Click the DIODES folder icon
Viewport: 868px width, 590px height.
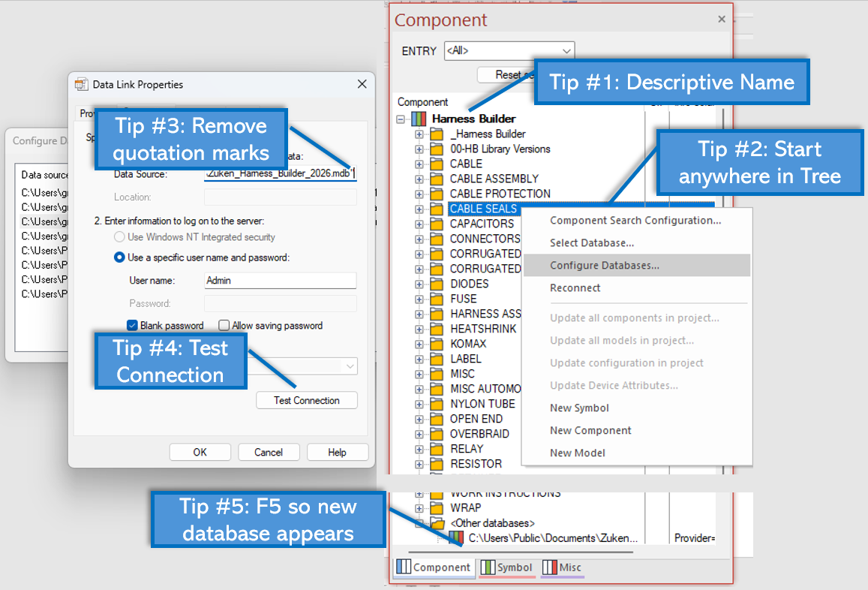click(437, 284)
